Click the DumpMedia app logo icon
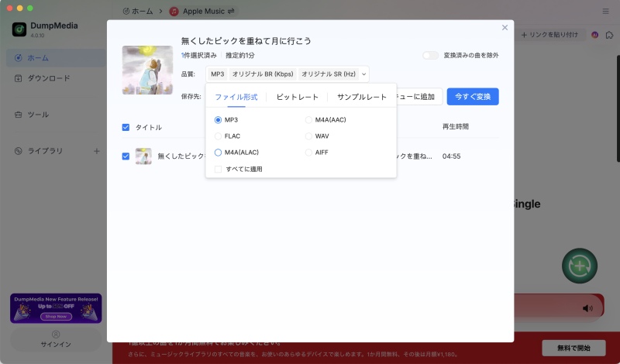Image resolution: width=620 pixels, height=364 pixels. 19,29
